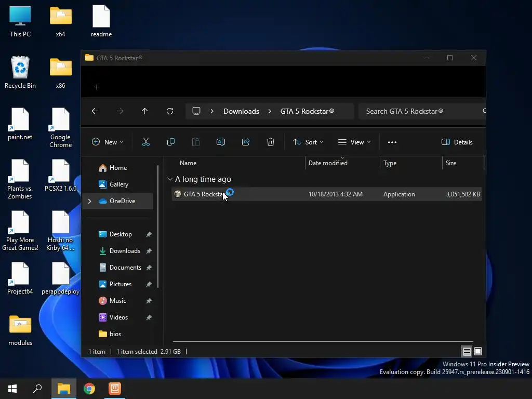Refresh the folder view

pos(170,111)
